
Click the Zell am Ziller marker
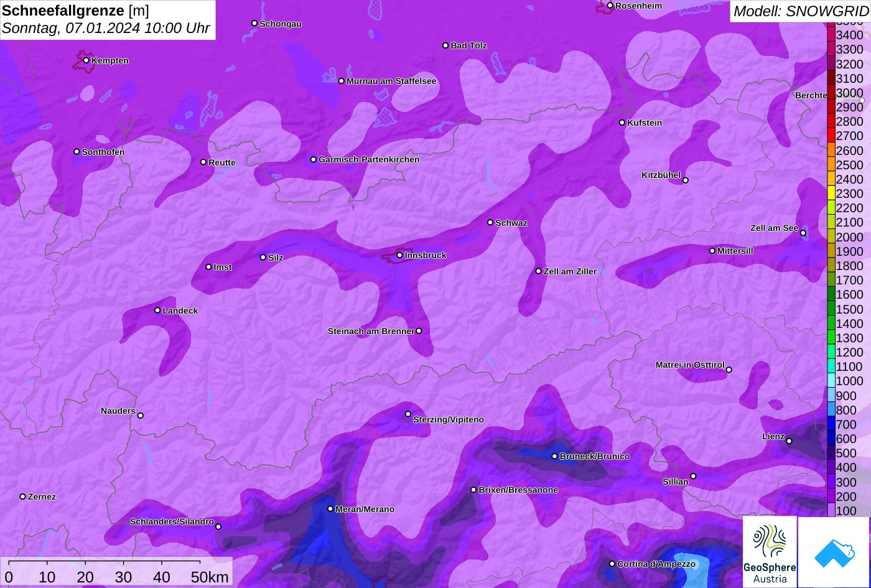[x=539, y=271]
